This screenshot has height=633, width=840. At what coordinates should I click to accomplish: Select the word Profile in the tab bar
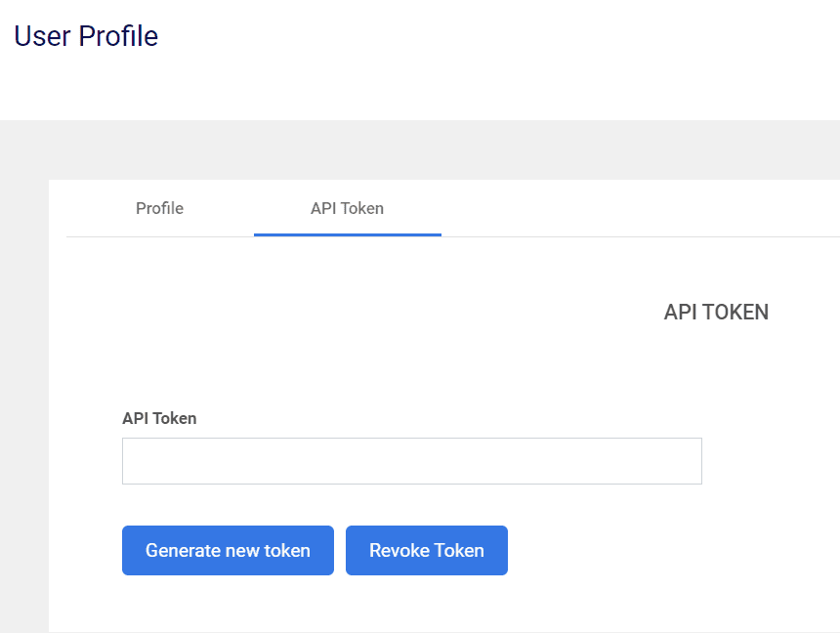(x=159, y=208)
